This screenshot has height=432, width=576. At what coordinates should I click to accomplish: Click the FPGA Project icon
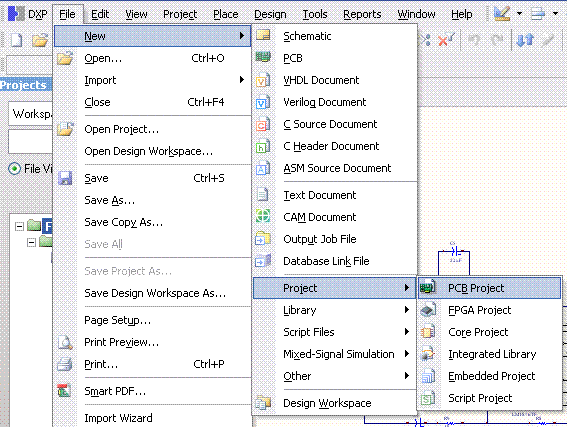point(428,310)
